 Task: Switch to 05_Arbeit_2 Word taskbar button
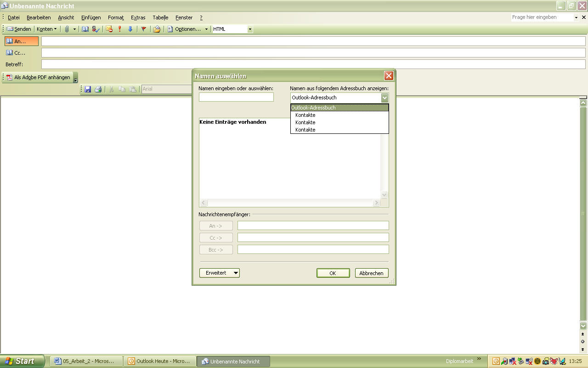(86, 361)
